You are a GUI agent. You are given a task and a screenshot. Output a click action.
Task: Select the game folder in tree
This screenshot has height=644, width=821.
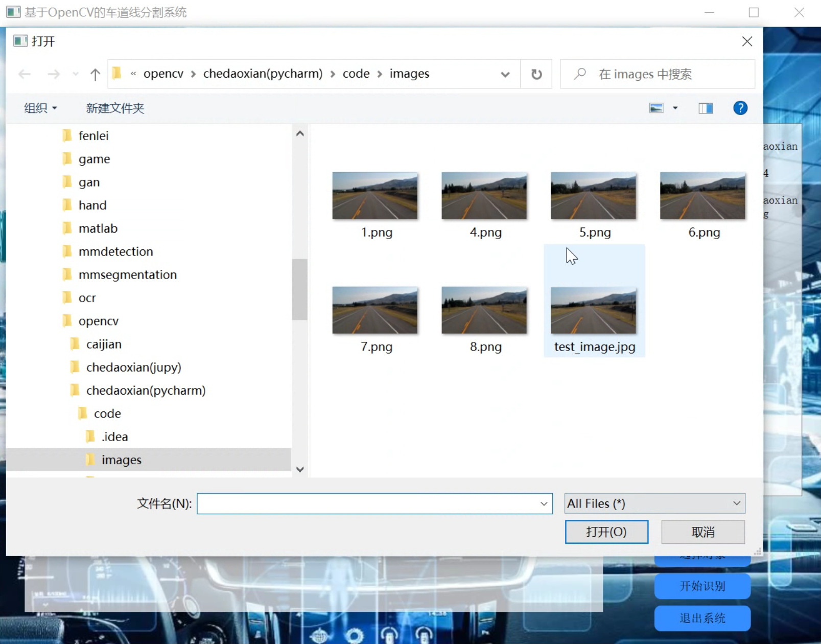[94, 159]
